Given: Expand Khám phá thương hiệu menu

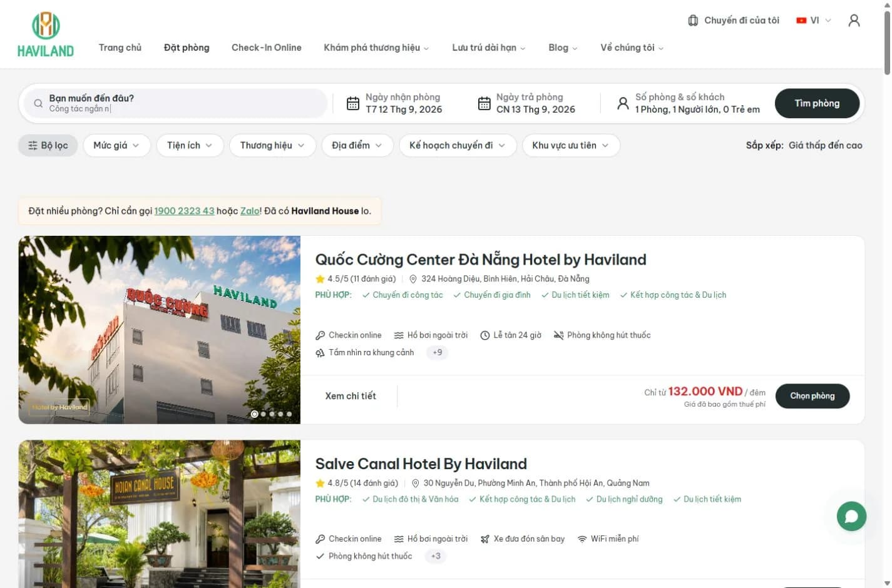Looking at the screenshot, I should pos(376,48).
